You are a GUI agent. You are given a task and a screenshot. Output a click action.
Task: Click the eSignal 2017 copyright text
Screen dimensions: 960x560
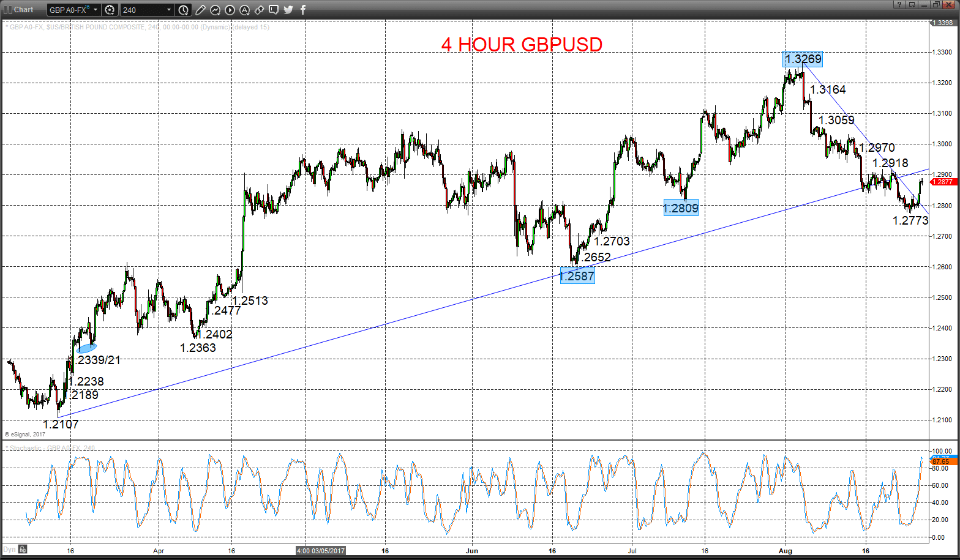coord(25,434)
